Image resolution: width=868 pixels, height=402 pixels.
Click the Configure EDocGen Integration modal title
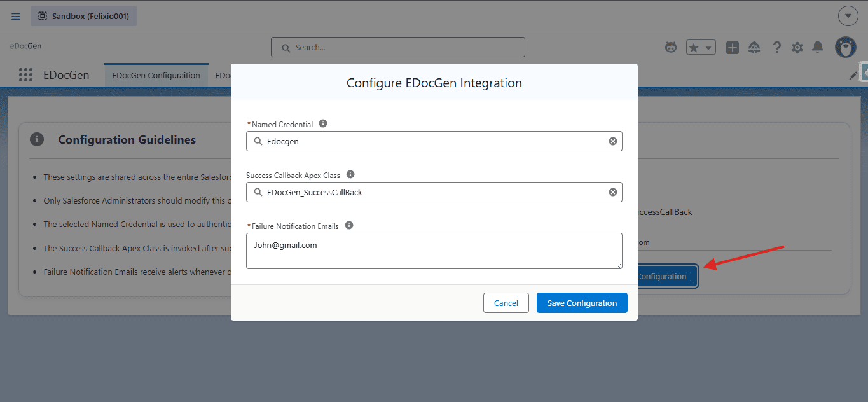click(x=434, y=83)
